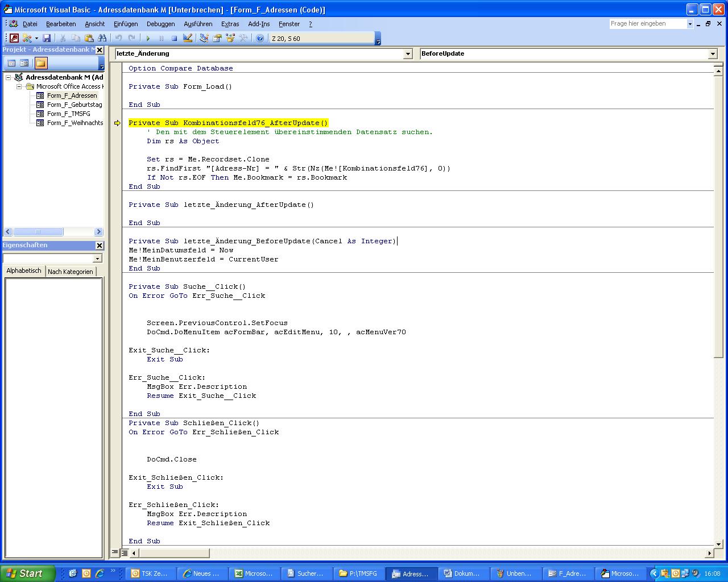Click the project panel horizontal scrollbar thumb

coord(38,232)
